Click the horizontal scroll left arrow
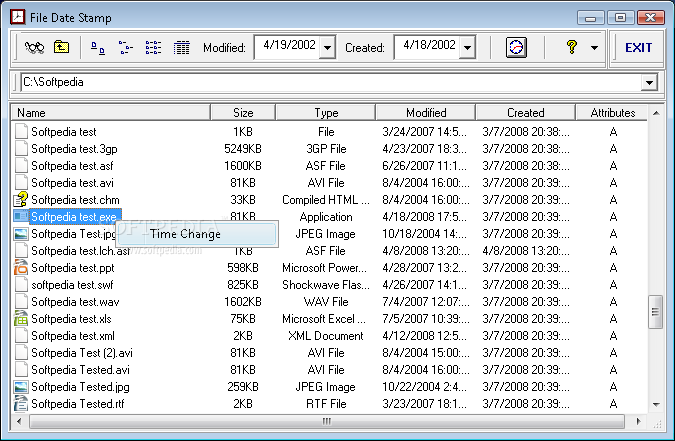 (x=19, y=421)
